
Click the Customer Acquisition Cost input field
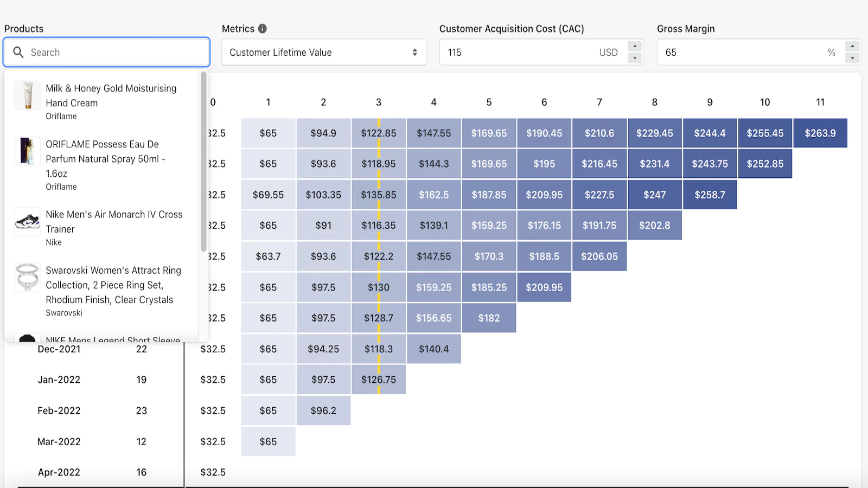[521, 53]
